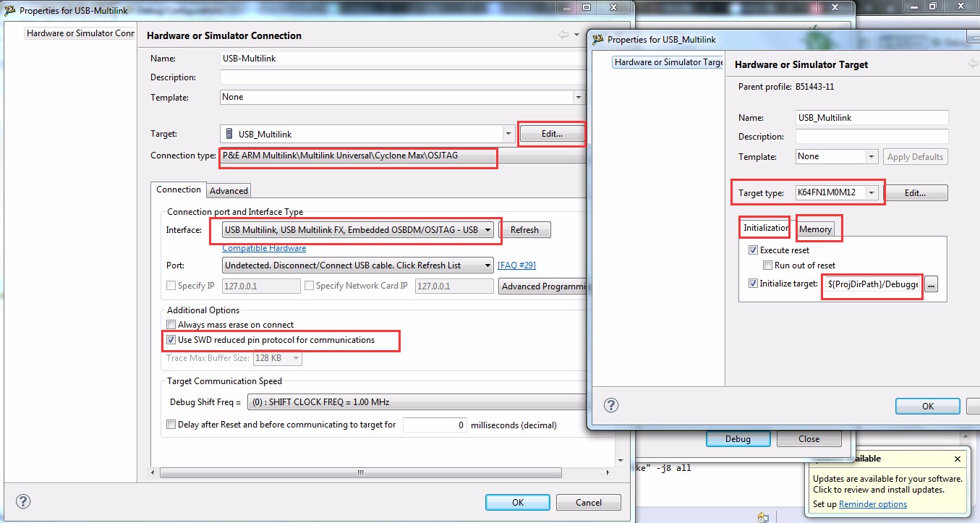
Task: Click Debug button in Debug Configurations window
Action: click(738, 439)
